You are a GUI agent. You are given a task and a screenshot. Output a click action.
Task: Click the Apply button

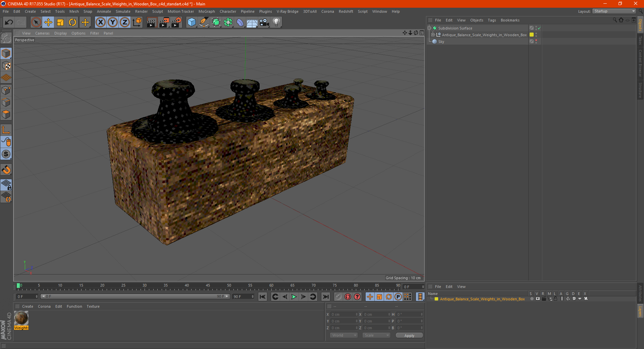coord(409,336)
